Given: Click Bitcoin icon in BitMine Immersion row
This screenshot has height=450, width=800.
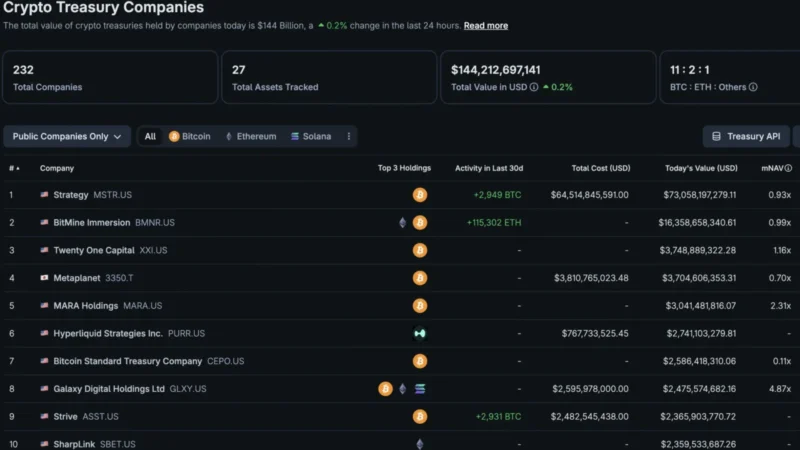Looking at the screenshot, I should pyautogui.click(x=420, y=222).
